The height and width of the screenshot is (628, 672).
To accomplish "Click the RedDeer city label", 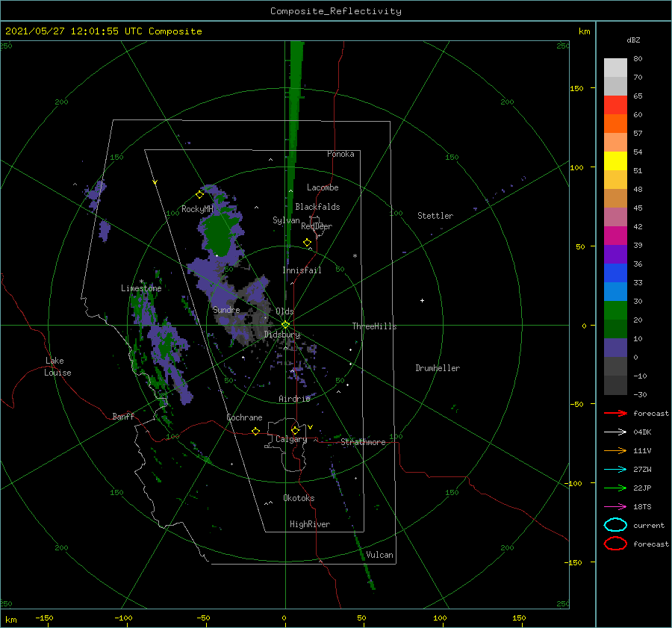I will click(317, 226).
